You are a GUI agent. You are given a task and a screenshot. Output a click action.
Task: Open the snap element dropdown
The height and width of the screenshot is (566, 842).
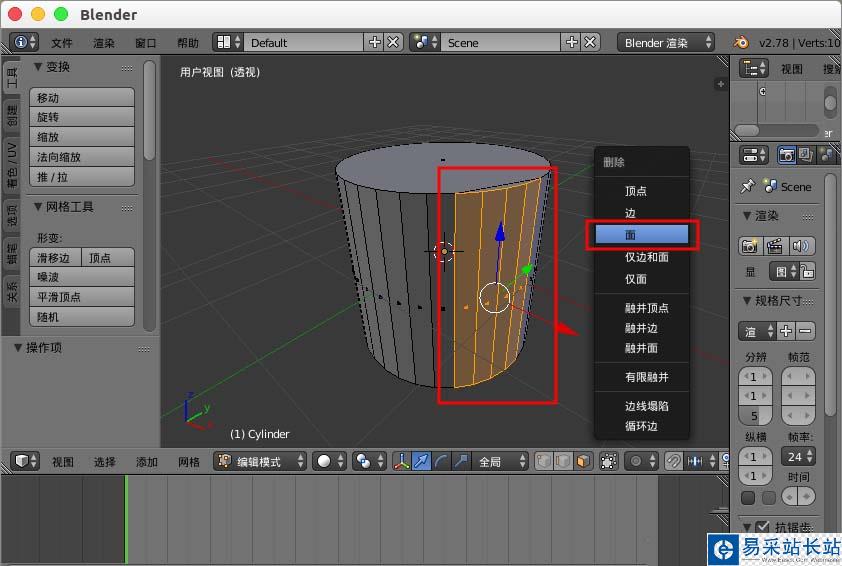700,461
